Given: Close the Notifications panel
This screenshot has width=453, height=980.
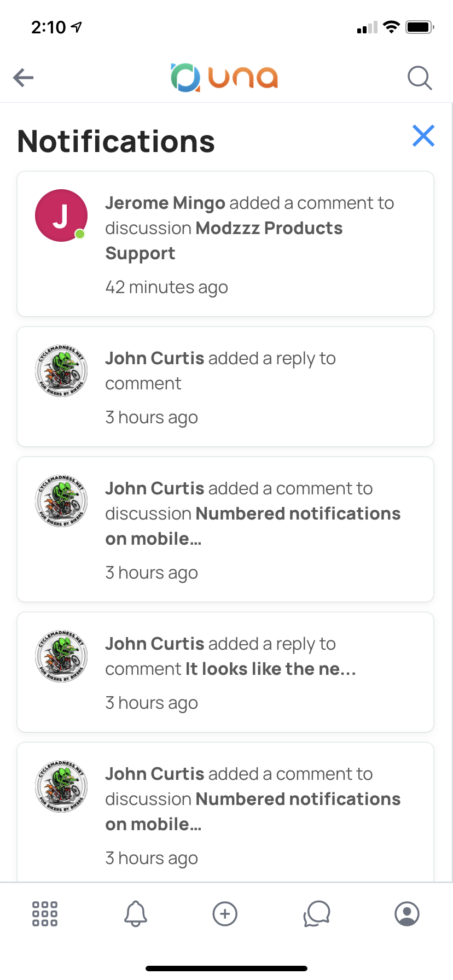Looking at the screenshot, I should tap(423, 136).
